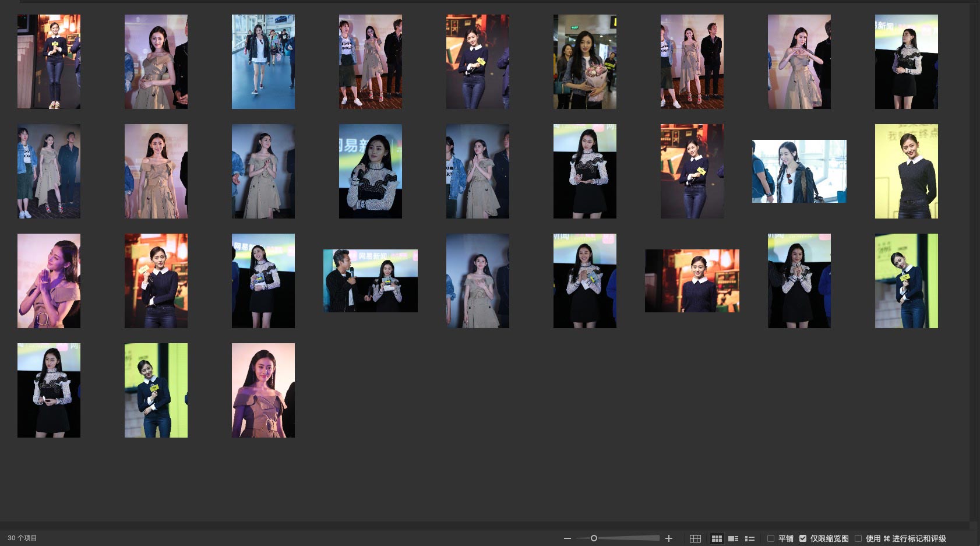980x546 pixels.
Task: Select the landscape airport photo with white background
Action: coord(799,171)
